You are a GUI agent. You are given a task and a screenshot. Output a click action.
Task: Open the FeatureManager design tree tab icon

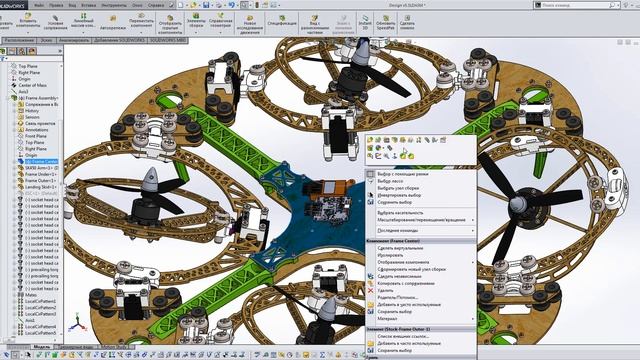point(3,51)
